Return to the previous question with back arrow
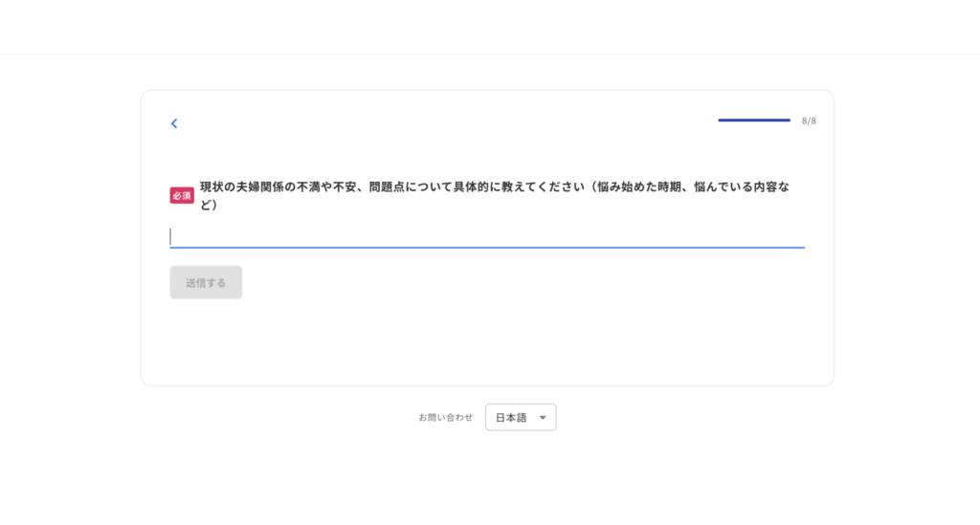 tap(174, 123)
